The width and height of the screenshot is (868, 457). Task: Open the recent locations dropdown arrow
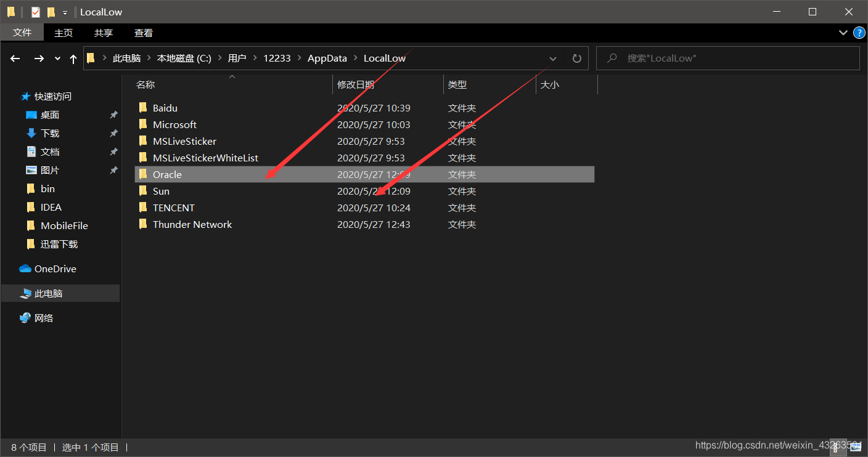click(x=57, y=59)
